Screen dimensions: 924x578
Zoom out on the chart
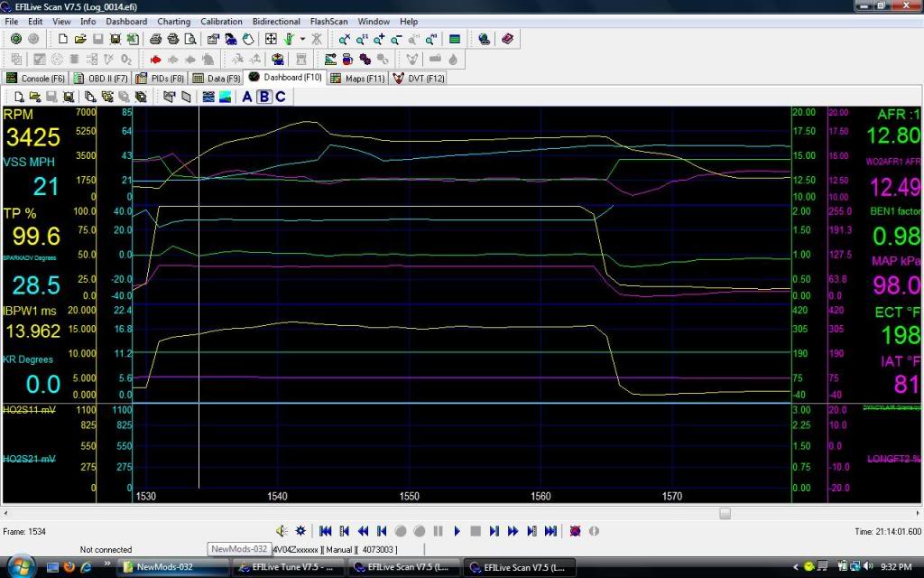(x=397, y=39)
